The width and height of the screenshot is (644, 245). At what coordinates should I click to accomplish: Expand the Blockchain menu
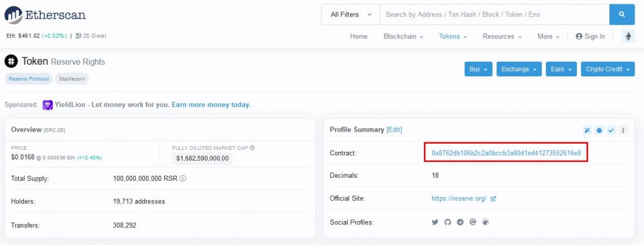point(403,37)
